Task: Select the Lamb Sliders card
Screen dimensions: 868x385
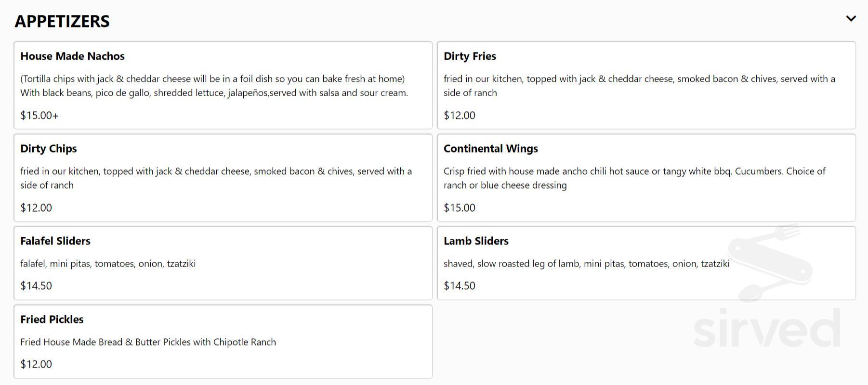Action: click(645, 263)
